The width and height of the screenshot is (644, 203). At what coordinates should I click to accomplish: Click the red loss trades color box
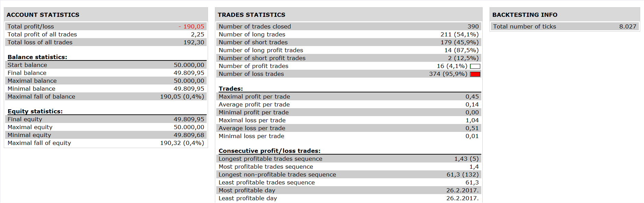[475, 74]
